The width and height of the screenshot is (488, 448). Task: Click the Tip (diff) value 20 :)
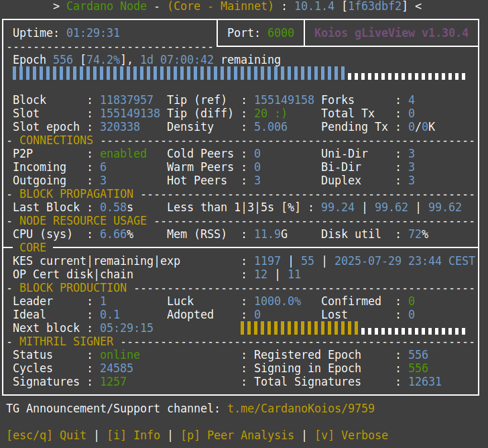pyautogui.click(x=270, y=113)
